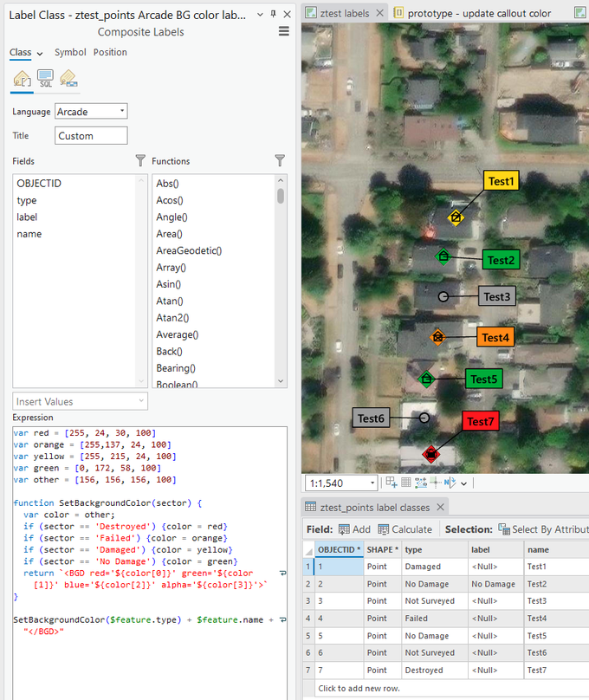Click the orange Test4 label on map
This screenshot has width=589, height=700.
click(x=495, y=338)
